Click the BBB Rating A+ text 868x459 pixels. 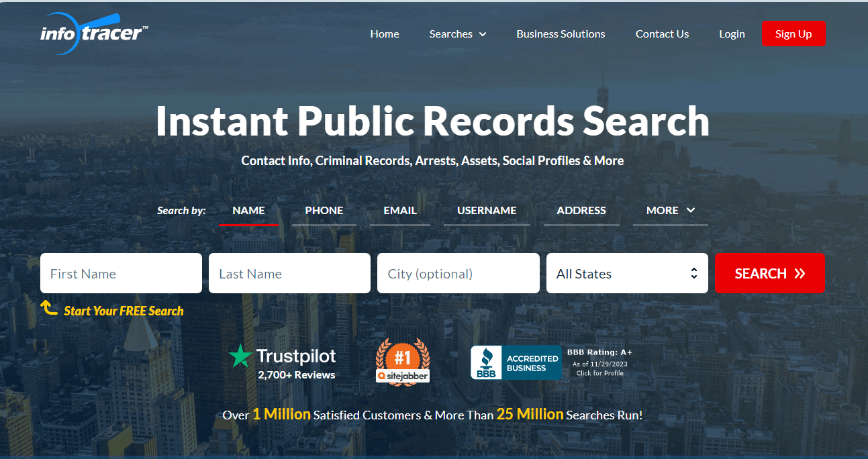point(599,352)
